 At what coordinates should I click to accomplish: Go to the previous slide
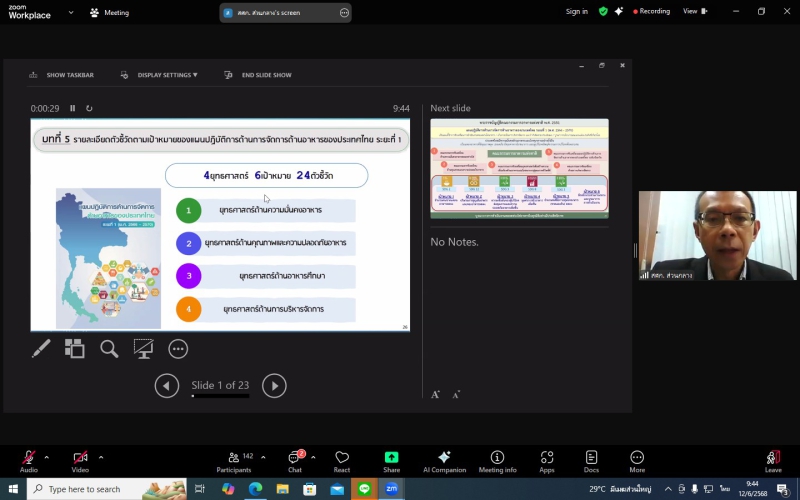point(167,386)
